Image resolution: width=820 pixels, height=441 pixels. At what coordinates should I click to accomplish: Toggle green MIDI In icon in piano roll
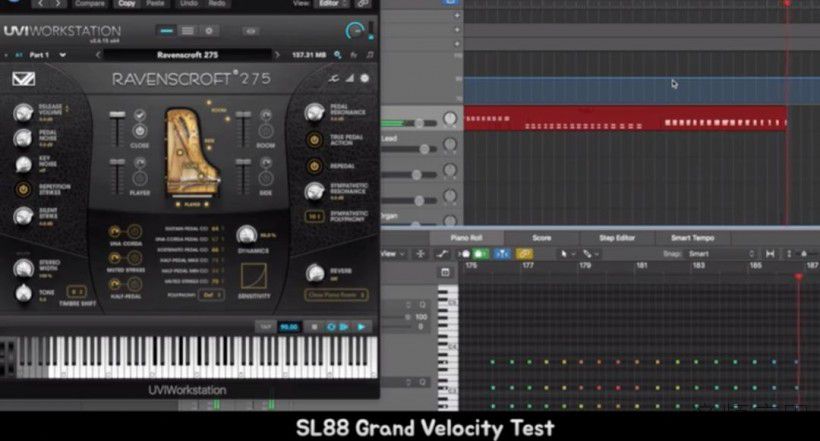[x=480, y=254]
